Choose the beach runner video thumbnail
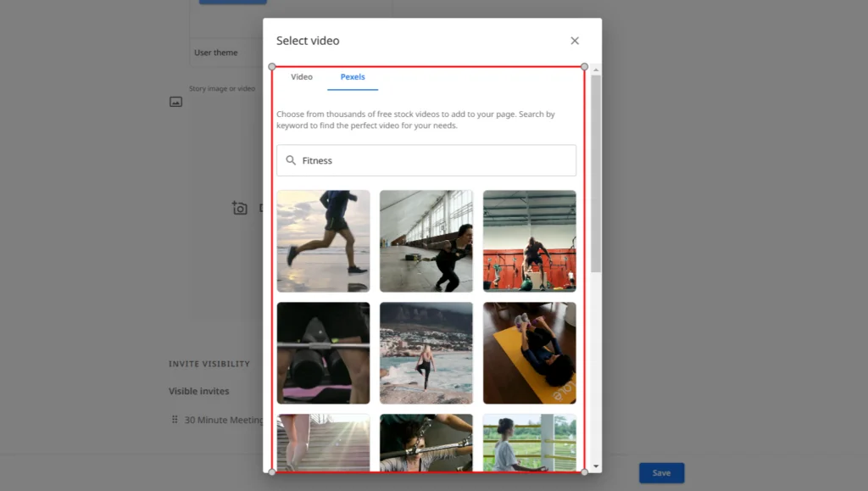868x491 pixels. coord(323,241)
